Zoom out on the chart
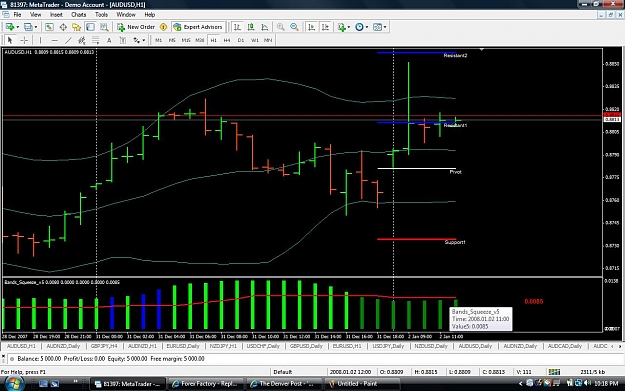Viewport: 625px width, 391px height. tap(294, 27)
